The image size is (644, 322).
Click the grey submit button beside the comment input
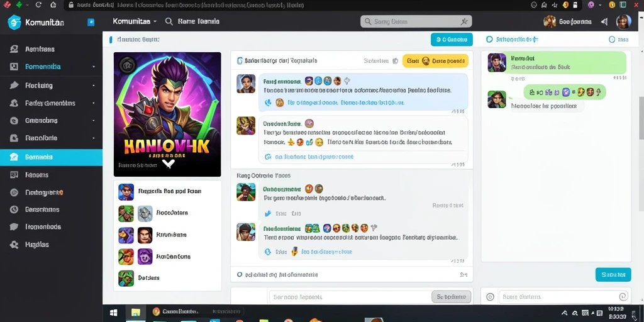pyautogui.click(x=451, y=297)
